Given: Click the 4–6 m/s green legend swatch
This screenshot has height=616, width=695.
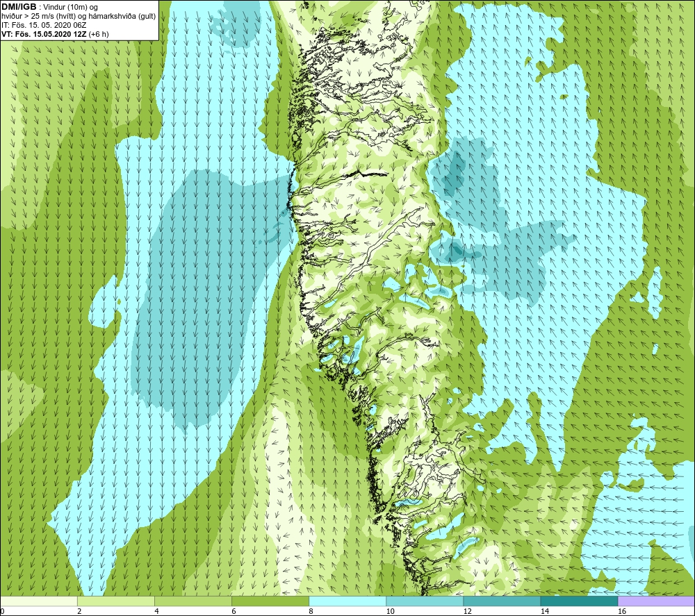Looking at the screenshot, I should point(193,601).
